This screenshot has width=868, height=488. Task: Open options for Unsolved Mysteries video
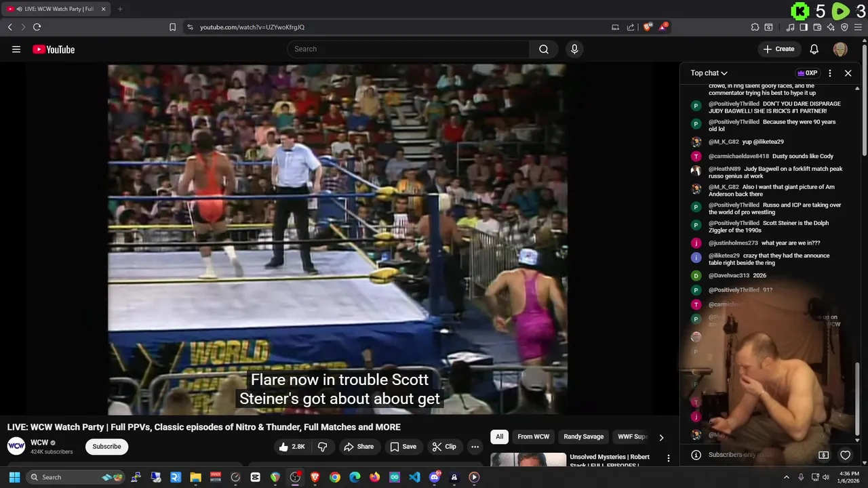tap(669, 459)
